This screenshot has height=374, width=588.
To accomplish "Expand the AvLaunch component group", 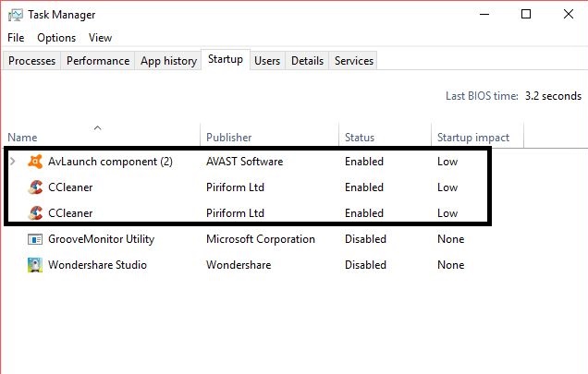I will pyautogui.click(x=12, y=162).
